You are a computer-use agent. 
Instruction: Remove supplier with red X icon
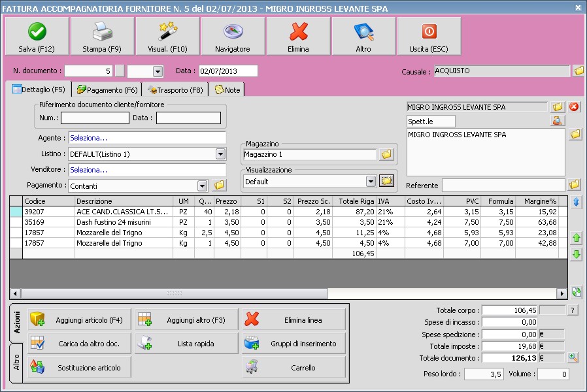[574, 107]
